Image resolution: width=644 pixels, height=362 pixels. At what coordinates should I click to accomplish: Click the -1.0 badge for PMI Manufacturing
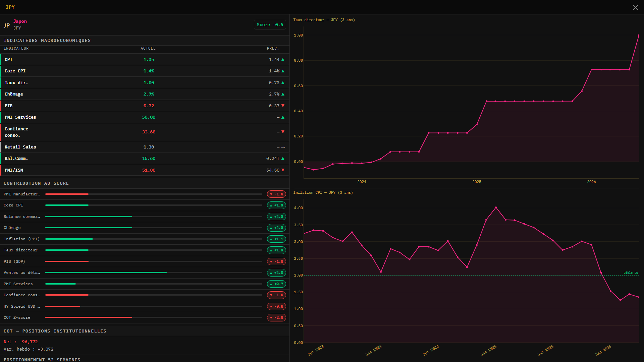pyautogui.click(x=277, y=194)
